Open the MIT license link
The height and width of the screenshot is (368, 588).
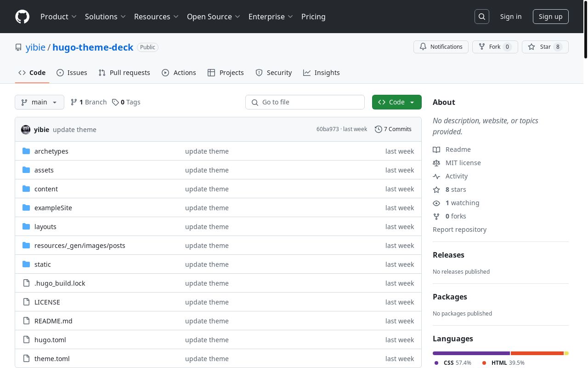point(463,163)
